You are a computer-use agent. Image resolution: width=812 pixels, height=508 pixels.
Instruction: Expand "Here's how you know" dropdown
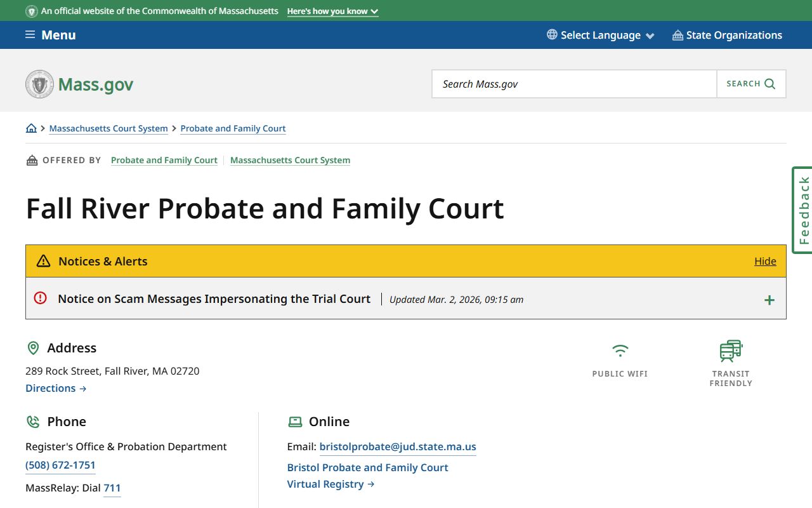[332, 11]
